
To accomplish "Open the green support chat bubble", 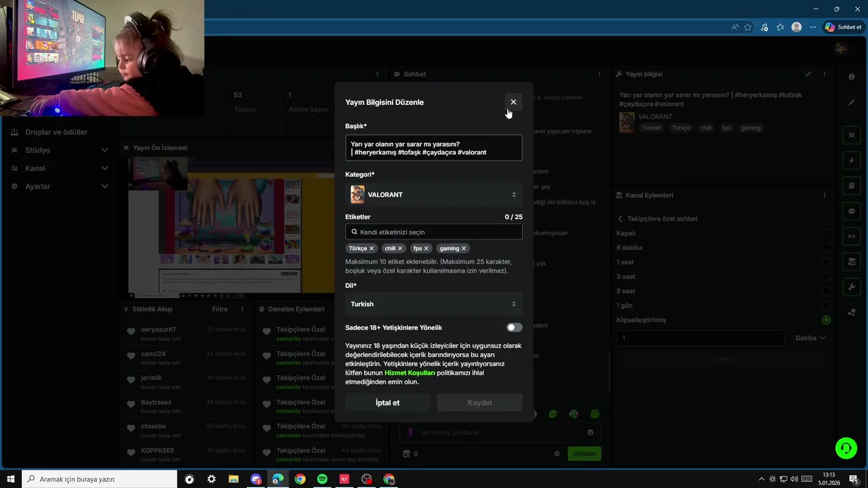I will pos(846,448).
